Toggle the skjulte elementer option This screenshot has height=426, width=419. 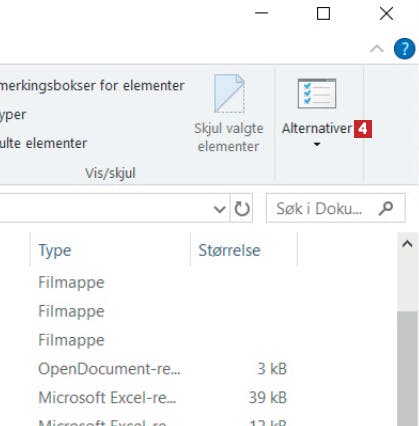43,143
